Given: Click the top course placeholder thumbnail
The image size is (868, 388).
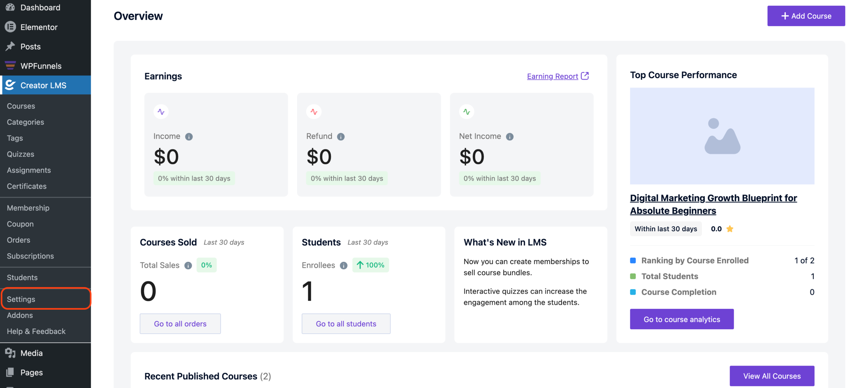Looking at the screenshot, I should [x=722, y=136].
